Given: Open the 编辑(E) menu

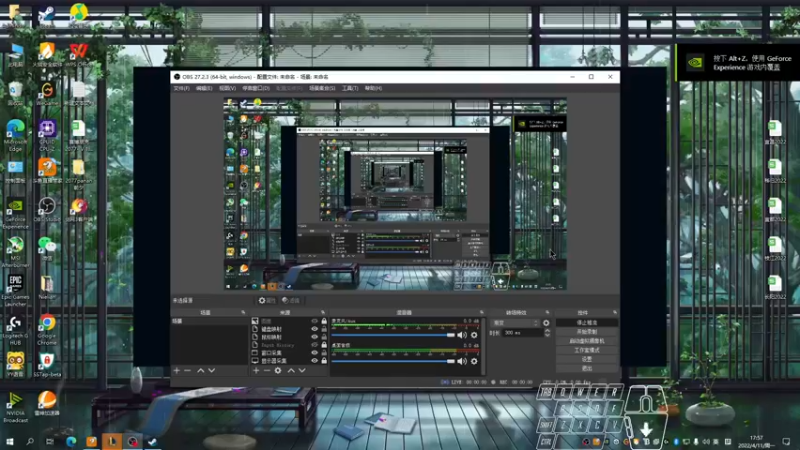Looking at the screenshot, I should coord(204,88).
